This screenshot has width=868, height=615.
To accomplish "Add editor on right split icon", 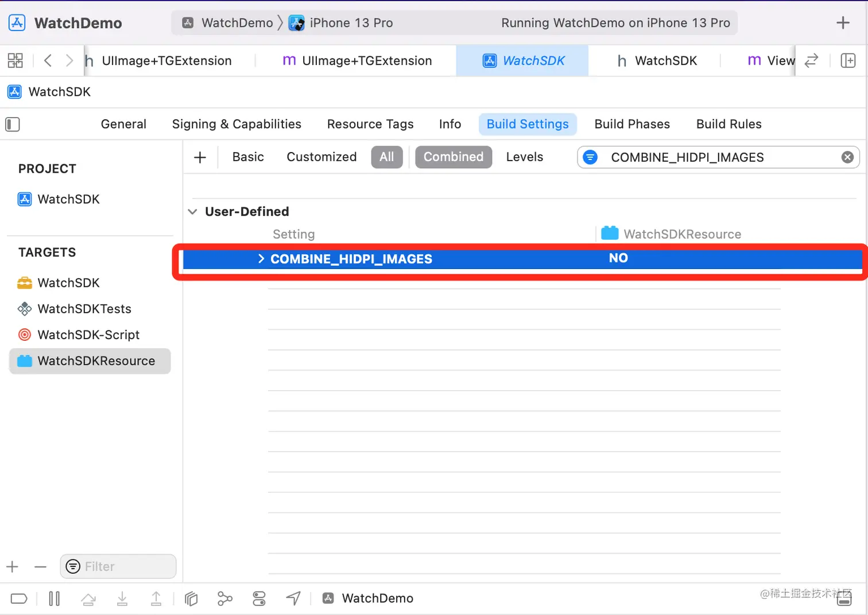I will (x=848, y=60).
